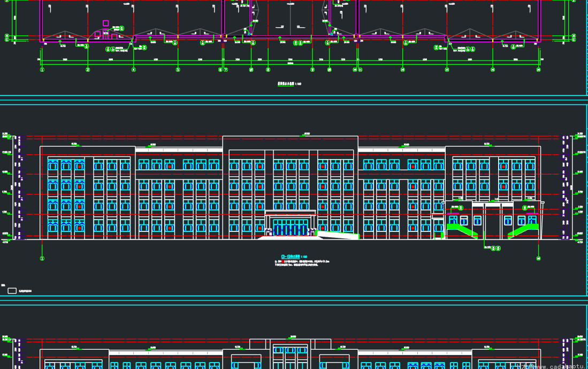Select the white ramp beside the main entrance
This screenshot has width=588, height=369.
tap(338, 235)
